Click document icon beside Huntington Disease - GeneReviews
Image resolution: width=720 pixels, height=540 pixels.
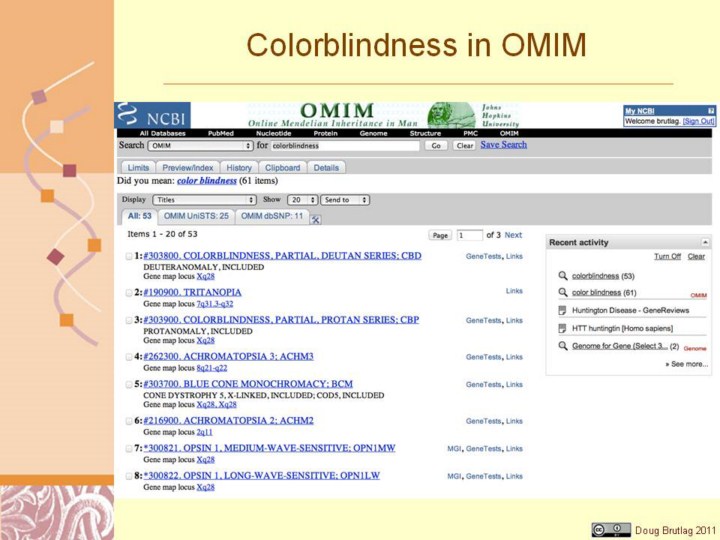coord(563,310)
